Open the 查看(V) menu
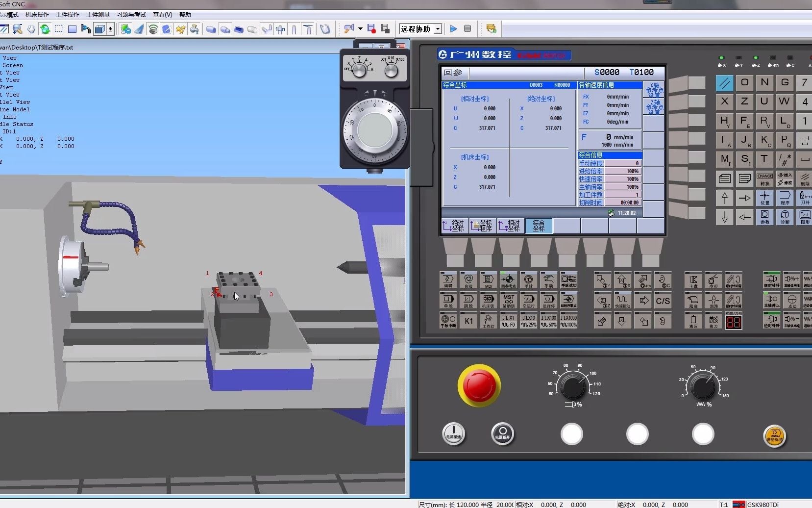This screenshot has width=812, height=508. coord(163,15)
